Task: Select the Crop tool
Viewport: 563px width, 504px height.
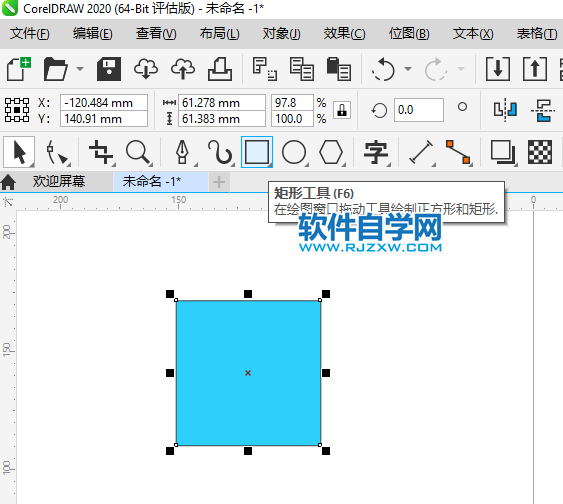Action: [x=102, y=153]
